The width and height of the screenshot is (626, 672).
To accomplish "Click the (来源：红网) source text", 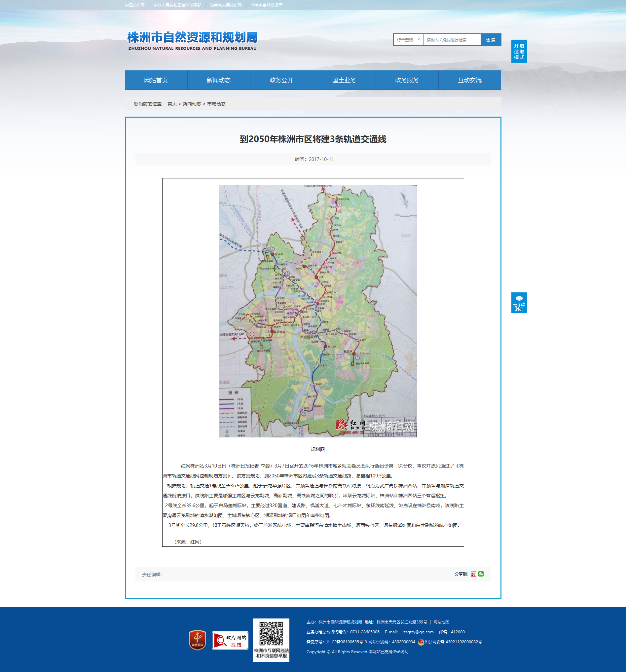I will pos(188,542).
